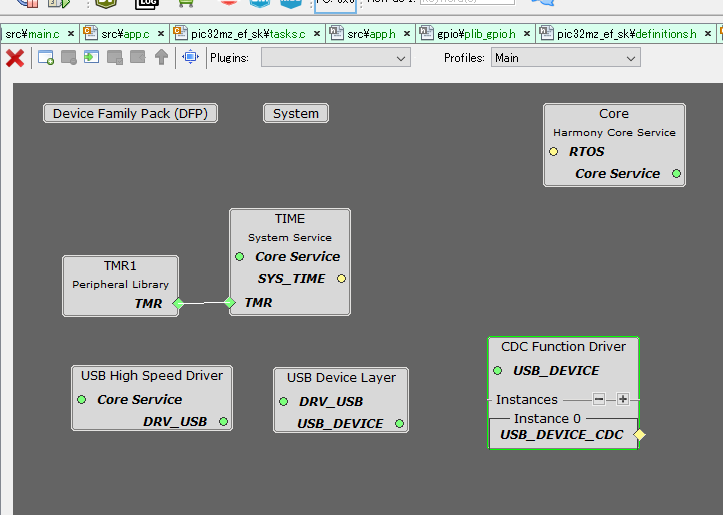
Task: Click the blue fit-to-view icon
Action: point(190,58)
